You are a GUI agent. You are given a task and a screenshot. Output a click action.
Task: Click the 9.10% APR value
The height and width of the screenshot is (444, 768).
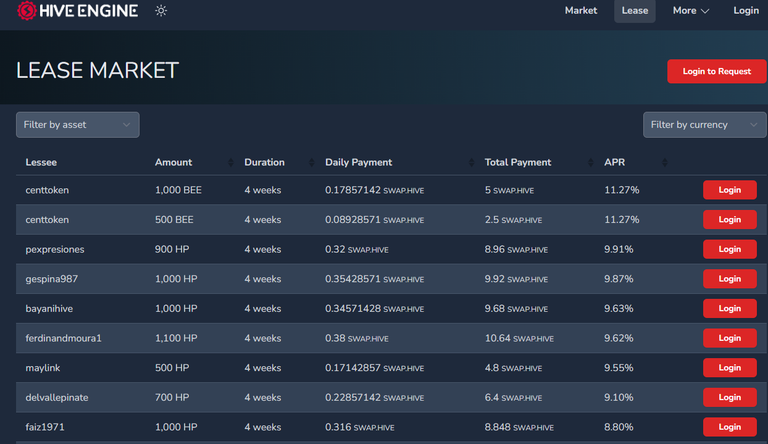click(x=619, y=397)
